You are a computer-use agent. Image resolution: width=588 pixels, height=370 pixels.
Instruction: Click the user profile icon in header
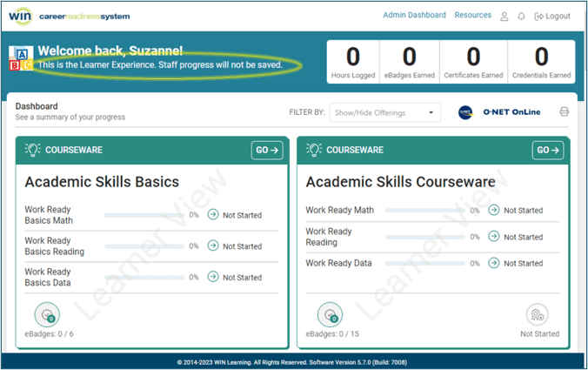(x=504, y=17)
